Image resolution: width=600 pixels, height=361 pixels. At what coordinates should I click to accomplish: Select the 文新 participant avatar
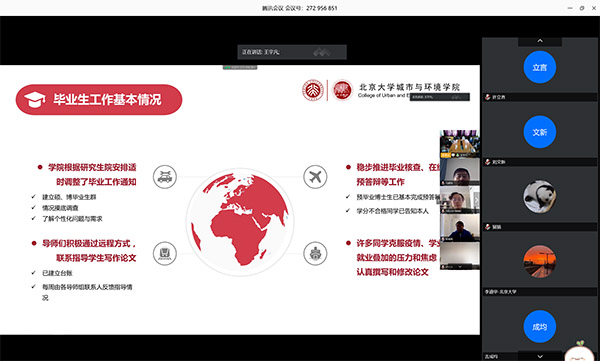[x=540, y=132]
